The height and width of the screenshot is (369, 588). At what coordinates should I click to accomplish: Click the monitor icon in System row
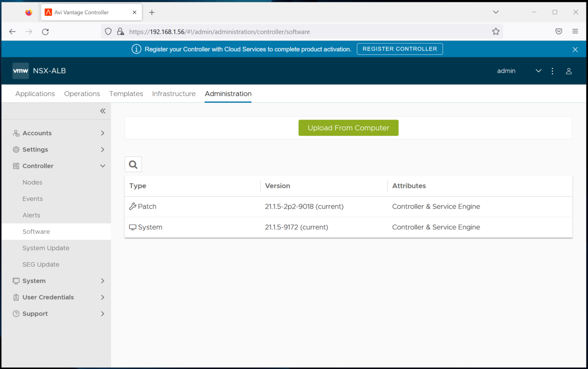pos(133,227)
